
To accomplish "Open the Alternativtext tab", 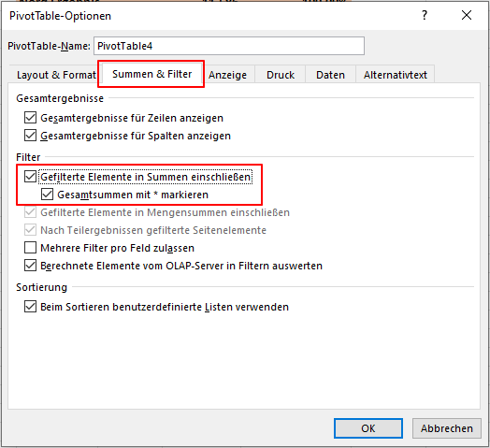I will click(x=396, y=75).
